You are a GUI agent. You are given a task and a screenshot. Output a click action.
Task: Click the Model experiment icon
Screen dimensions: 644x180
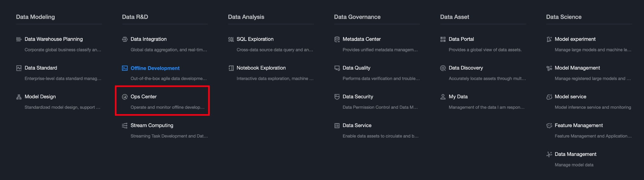tap(549, 39)
